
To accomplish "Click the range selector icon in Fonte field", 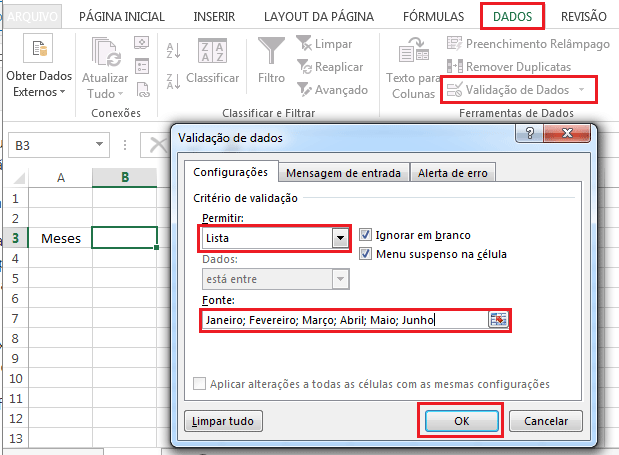I will (x=498, y=320).
